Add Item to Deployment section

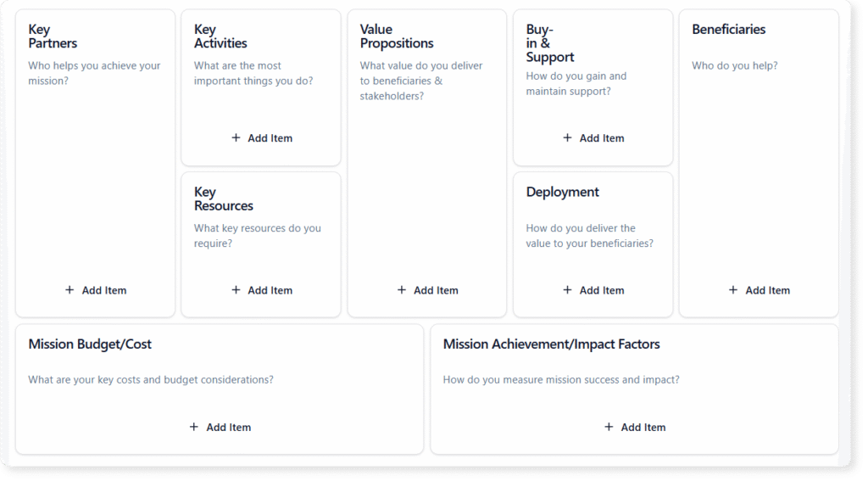point(602,290)
